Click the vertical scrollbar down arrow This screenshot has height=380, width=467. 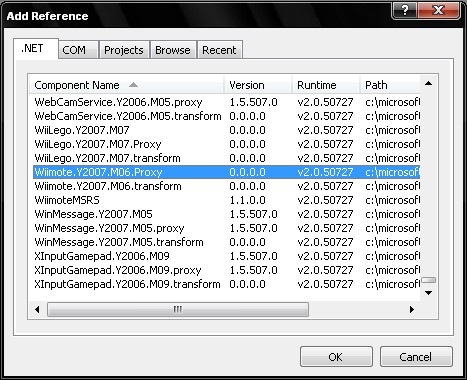click(429, 293)
